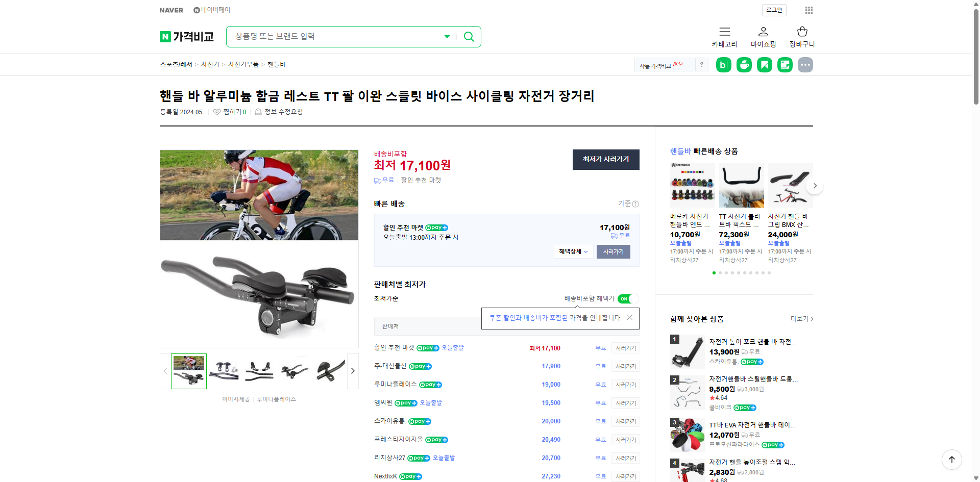Click the search magnifier icon

(468, 36)
